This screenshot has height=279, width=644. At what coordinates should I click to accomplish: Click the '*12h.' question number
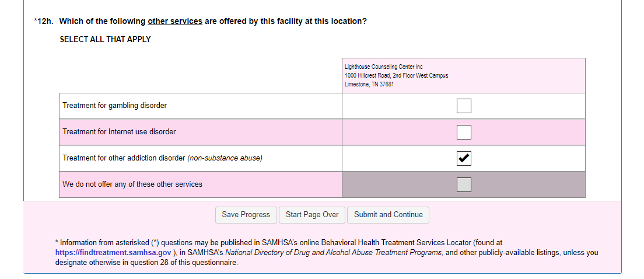[x=44, y=22]
